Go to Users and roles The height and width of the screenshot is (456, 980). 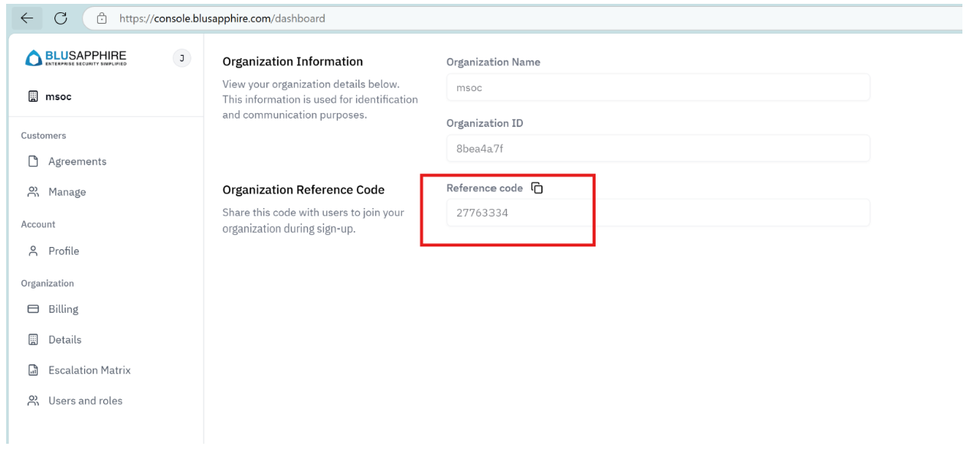point(85,401)
